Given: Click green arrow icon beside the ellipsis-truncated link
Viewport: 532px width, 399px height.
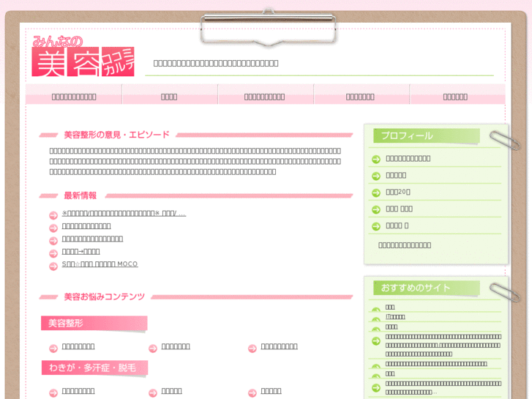Looking at the screenshot, I should click(376, 387).
